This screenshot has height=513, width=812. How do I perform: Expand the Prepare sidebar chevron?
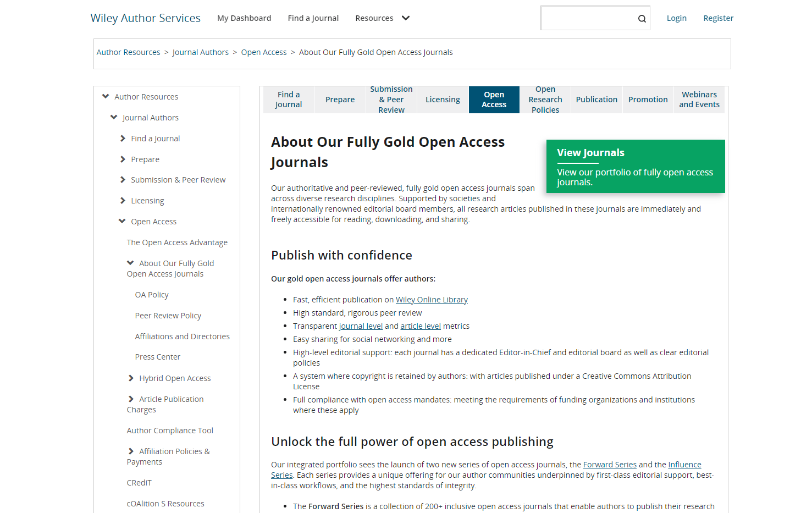coord(123,159)
